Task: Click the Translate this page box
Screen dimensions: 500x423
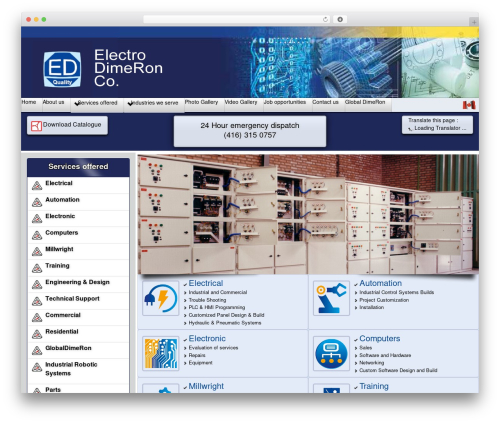Action: pos(437,125)
